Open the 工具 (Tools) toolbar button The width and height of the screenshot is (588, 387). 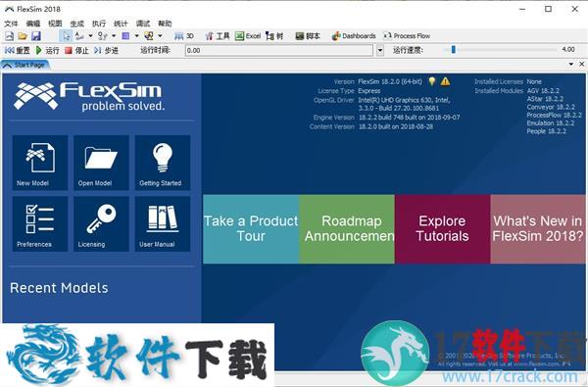218,36
